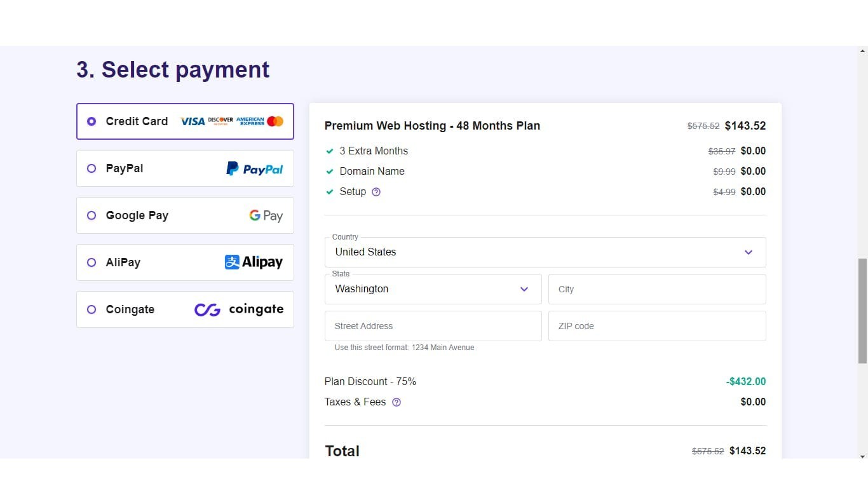Expand the State dropdown showing Washington

click(433, 289)
